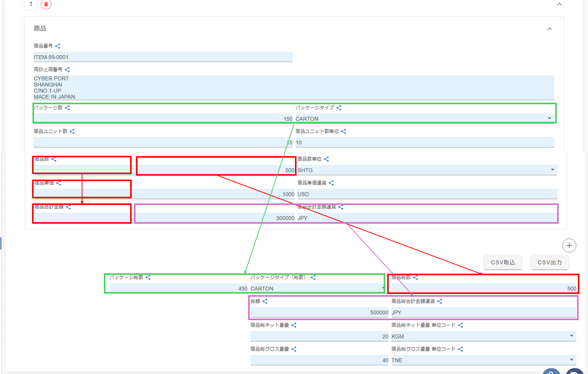Collapse item 1 using top chevron
588x374 pixels.
coord(559,4)
